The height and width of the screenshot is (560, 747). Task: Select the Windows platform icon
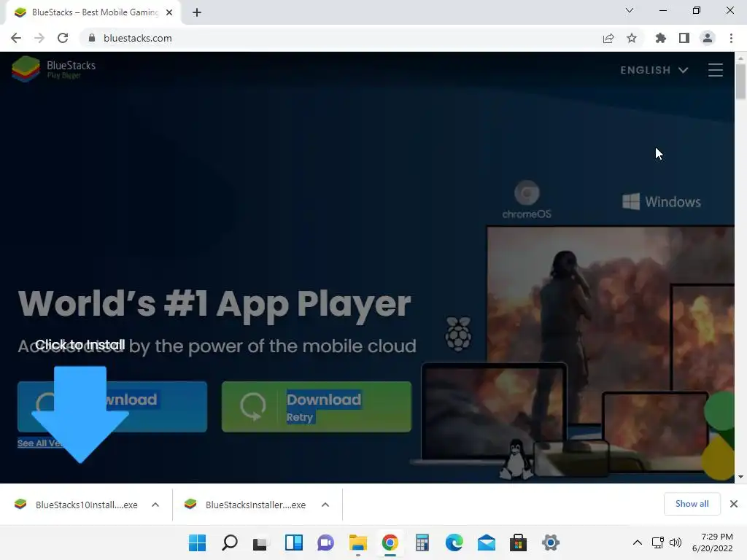[661, 201]
